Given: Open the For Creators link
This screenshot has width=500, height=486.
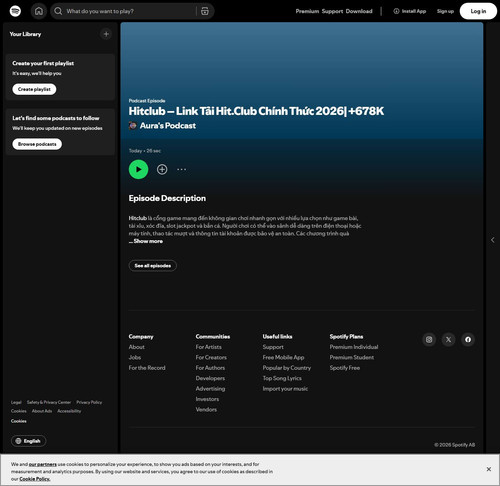Looking at the screenshot, I should pyautogui.click(x=211, y=357).
